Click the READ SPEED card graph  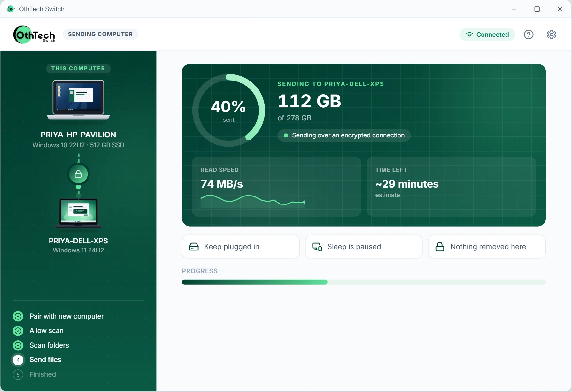[252, 201]
